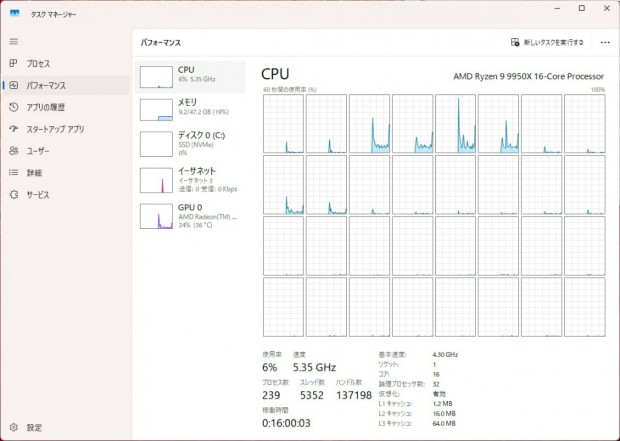
Task: Open 詳細 details list icon
Action: pos(14,173)
